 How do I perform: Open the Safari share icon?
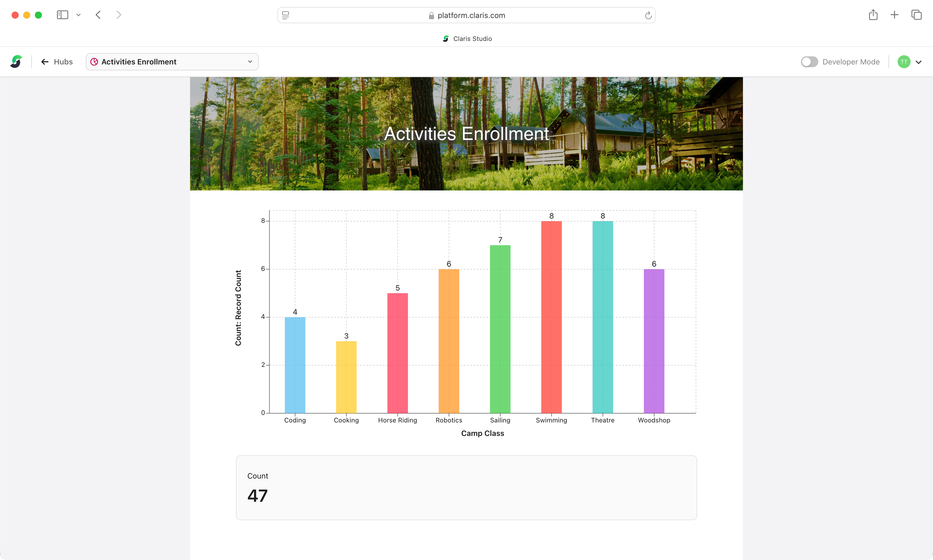coord(873,15)
